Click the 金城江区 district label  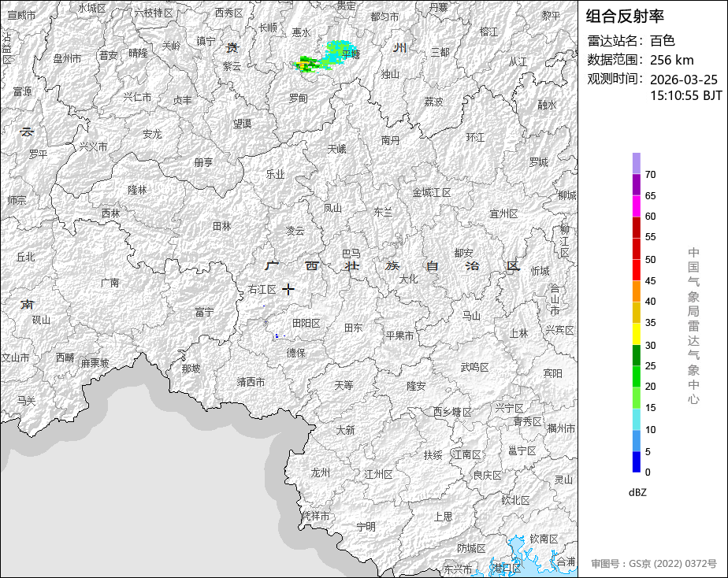pos(431,192)
